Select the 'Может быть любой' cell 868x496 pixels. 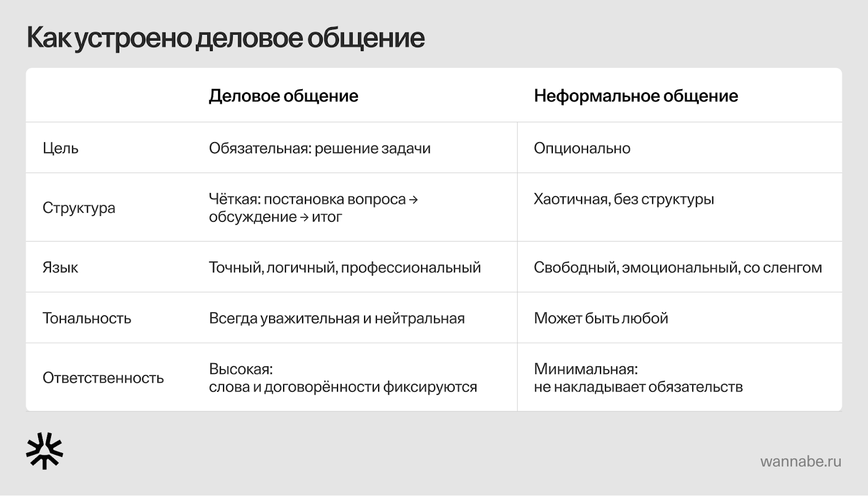coord(601,318)
